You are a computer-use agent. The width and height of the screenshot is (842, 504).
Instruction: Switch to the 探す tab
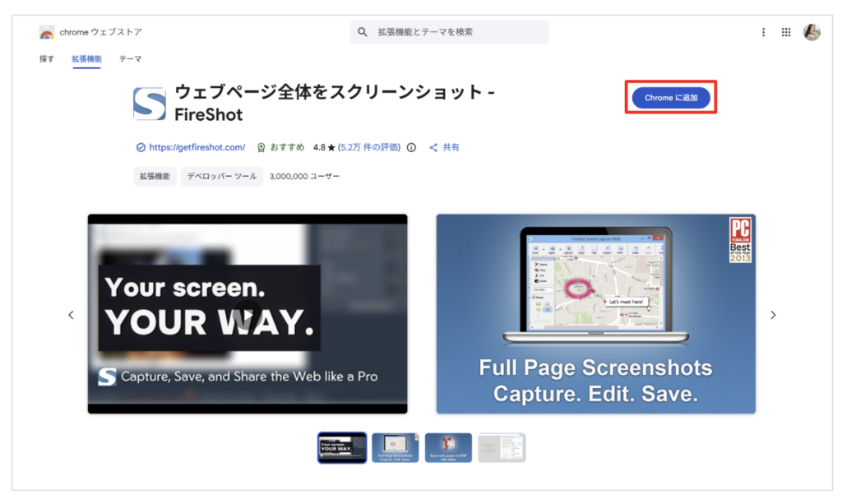pos(47,59)
